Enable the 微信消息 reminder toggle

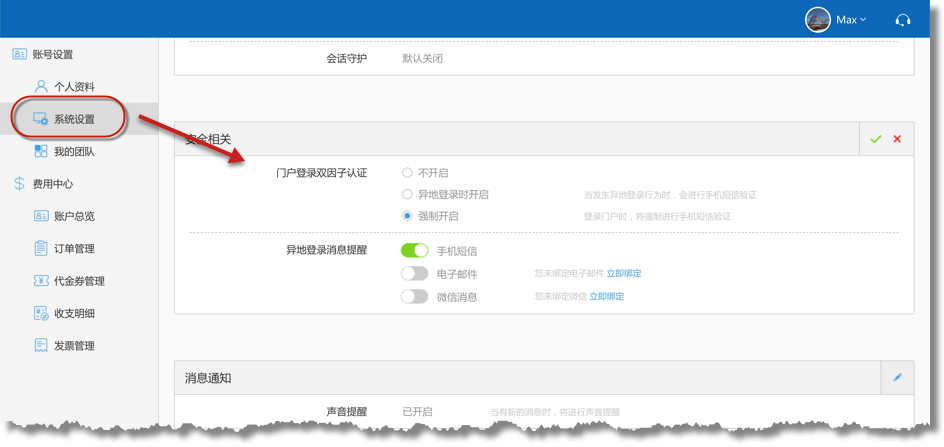pyautogui.click(x=414, y=296)
